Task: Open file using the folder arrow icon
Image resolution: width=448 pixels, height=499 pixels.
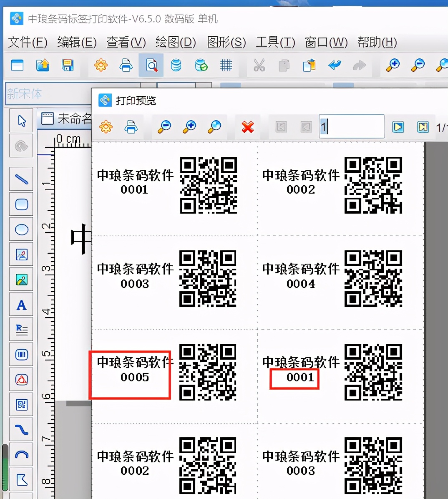Action: point(42,65)
